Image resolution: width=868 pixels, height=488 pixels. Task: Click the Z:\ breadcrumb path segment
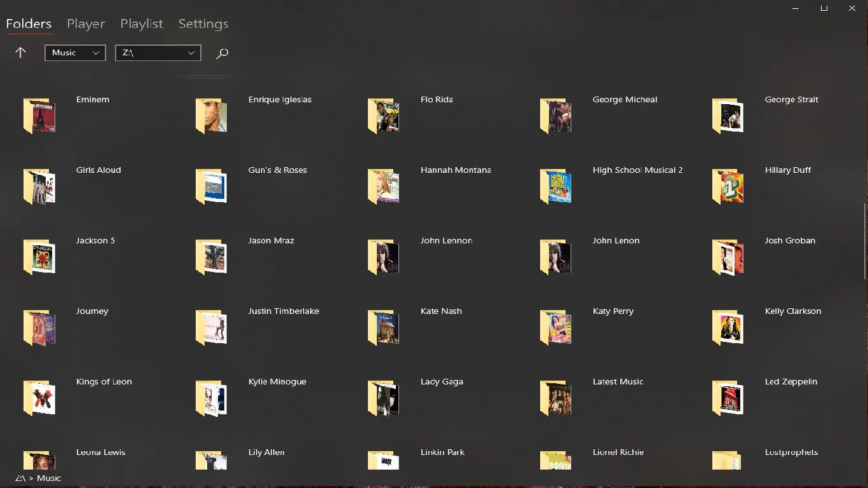(x=20, y=478)
